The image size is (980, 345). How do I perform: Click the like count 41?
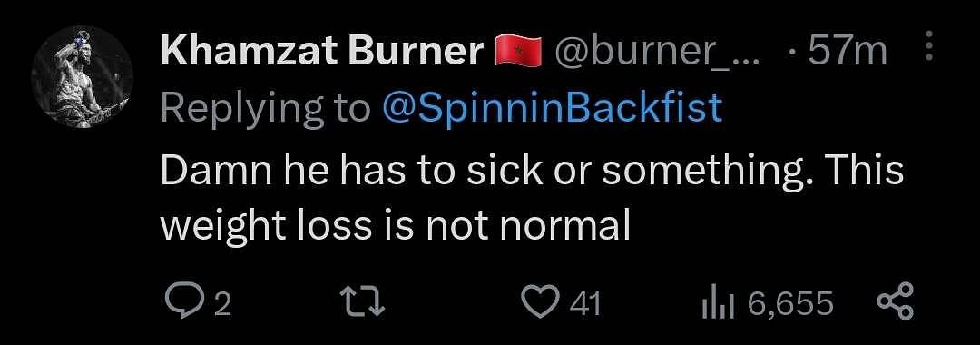[x=586, y=304]
